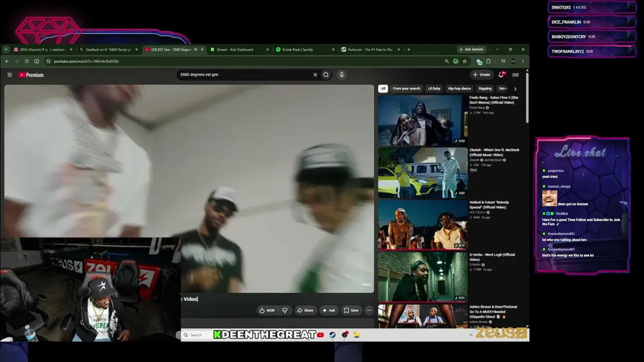
Task: Go to YouTube Premium home via logo
Action: 31,75
